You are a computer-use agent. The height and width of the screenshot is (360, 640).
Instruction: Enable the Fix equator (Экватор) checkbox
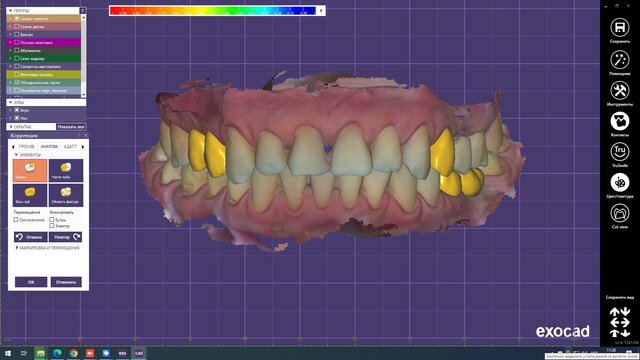(x=52, y=225)
